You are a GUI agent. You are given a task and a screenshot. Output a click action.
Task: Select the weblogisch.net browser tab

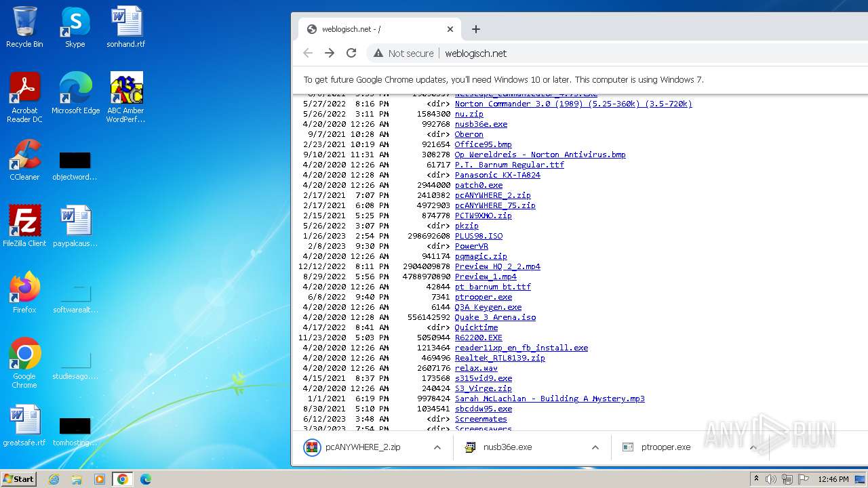tap(380, 29)
